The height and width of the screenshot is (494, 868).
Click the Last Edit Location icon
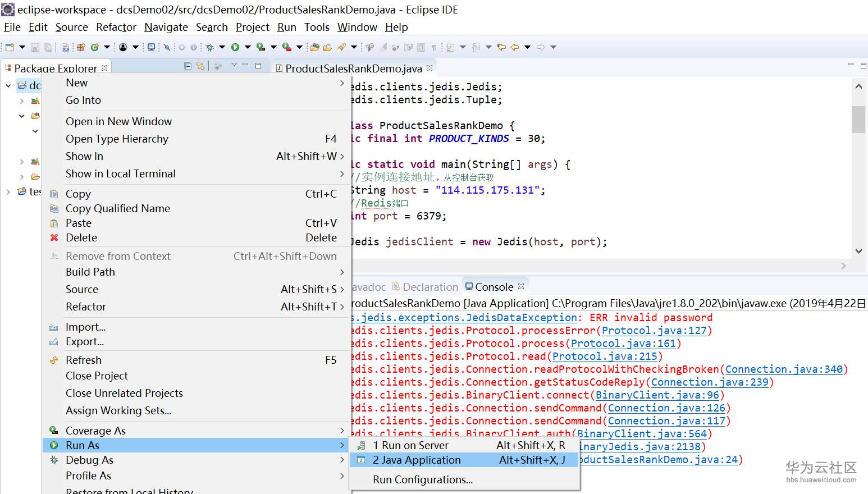coord(501,47)
